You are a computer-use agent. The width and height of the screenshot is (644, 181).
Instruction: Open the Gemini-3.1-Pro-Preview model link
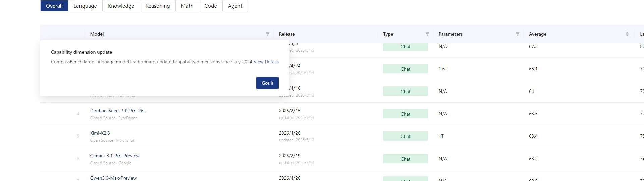(x=115, y=156)
